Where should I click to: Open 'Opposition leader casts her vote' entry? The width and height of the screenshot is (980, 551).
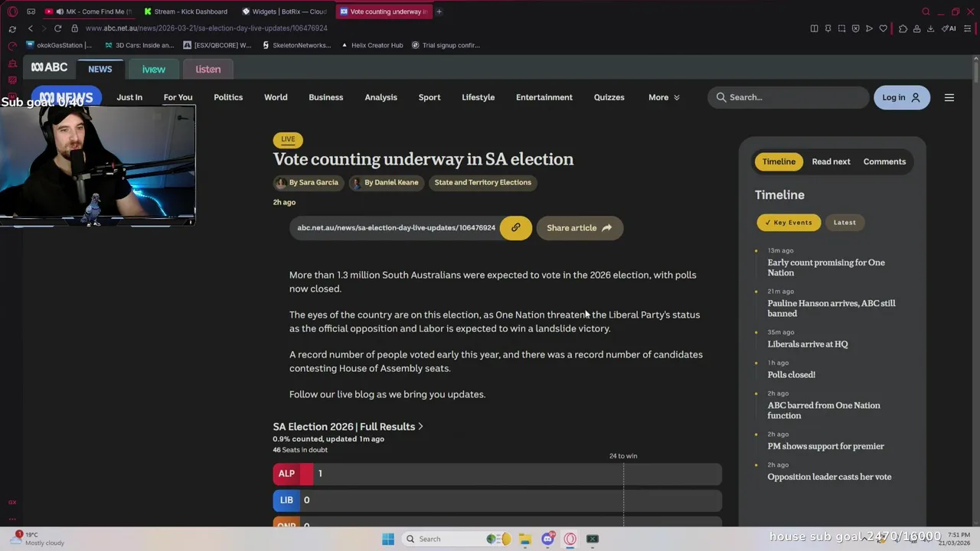point(829,477)
